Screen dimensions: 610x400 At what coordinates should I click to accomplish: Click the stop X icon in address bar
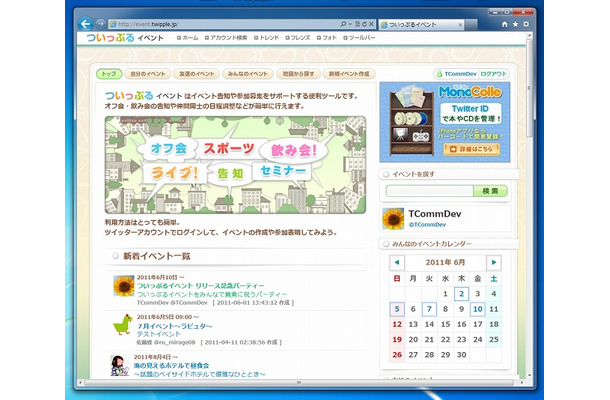372,24
